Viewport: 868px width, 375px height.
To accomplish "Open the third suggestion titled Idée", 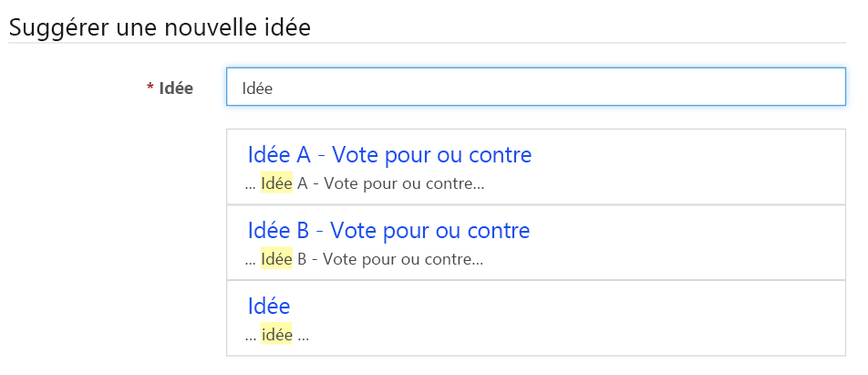I will click(269, 306).
